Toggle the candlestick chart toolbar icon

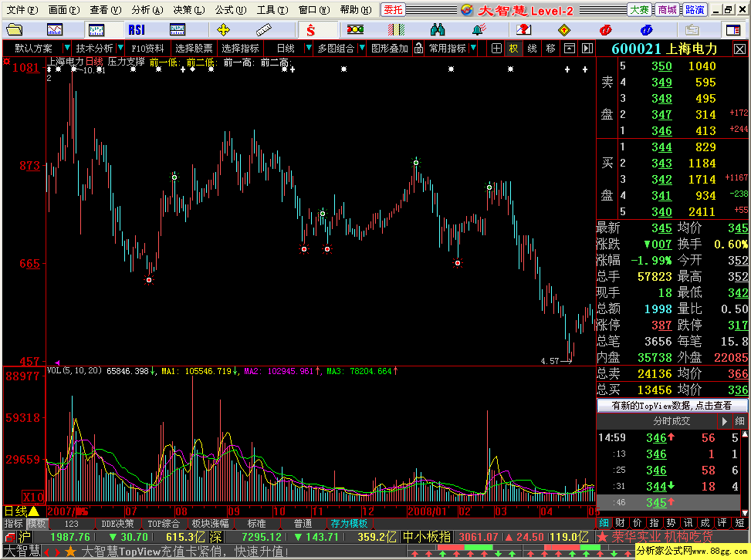(x=96, y=30)
